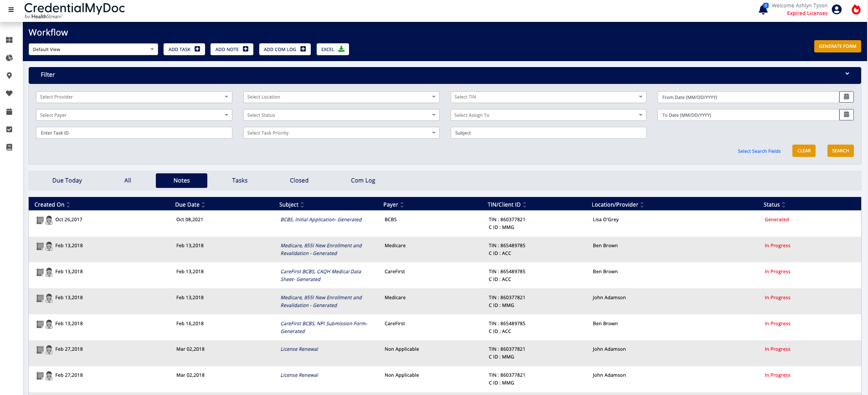Screen dimensions: 868x395
Task: Sort by Due Date column
Action: [x=190, y=204]
